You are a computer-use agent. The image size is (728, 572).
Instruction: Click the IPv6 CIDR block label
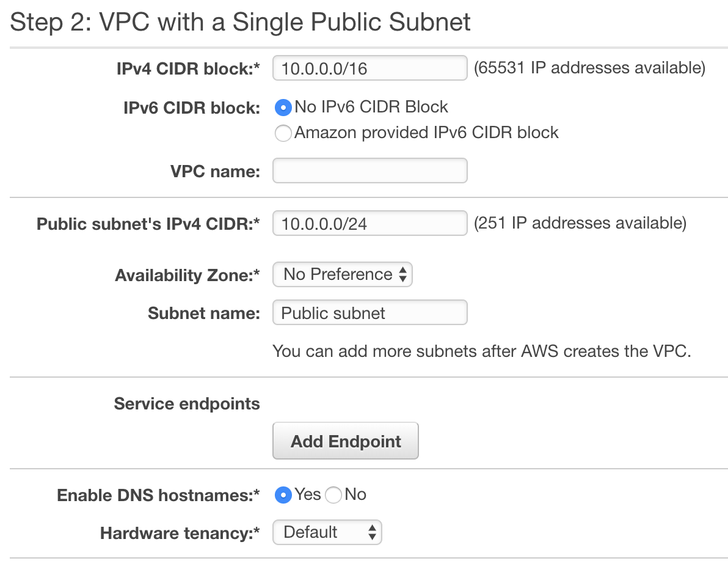coord(192,108)
